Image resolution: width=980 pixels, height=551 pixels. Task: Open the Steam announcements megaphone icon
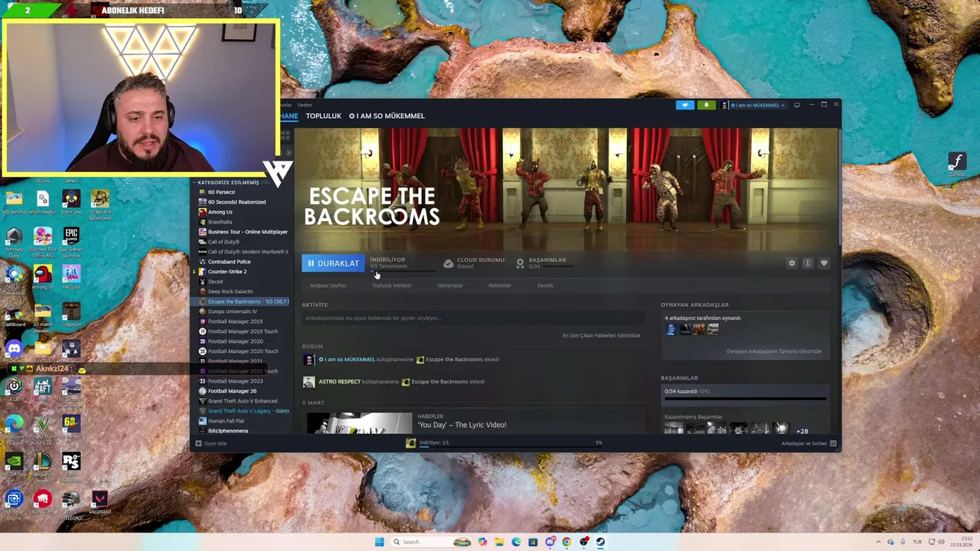pyautogui.click(x=684, y=105)
